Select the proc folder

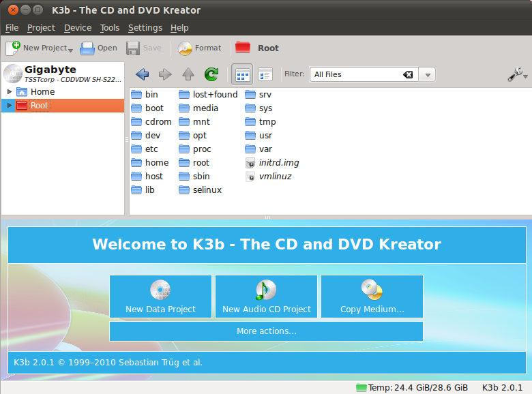(x=195, y=149)
